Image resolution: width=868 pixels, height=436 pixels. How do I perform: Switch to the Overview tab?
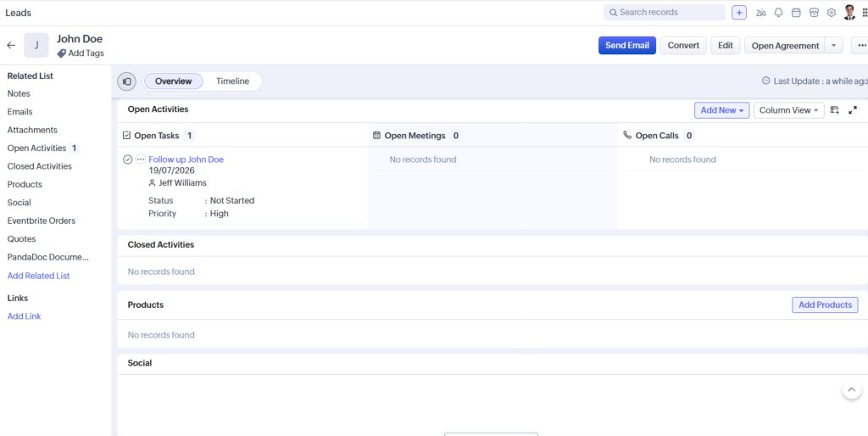(x=173, y=81)
